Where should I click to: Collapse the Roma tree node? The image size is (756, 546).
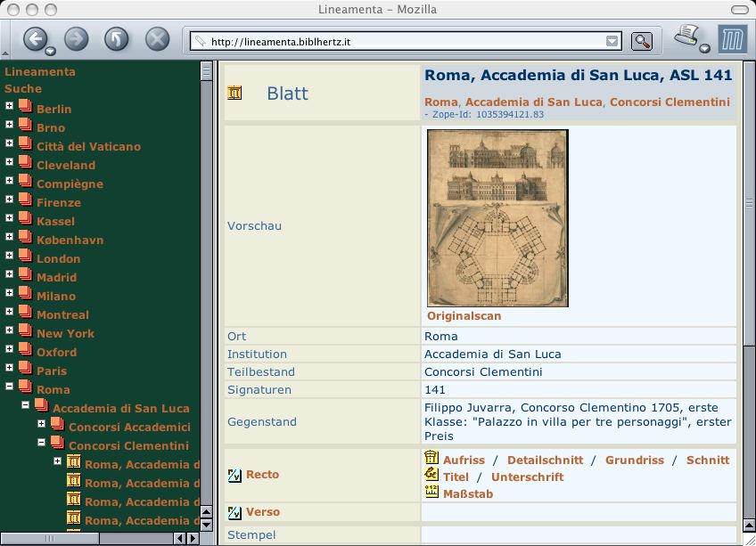pos(10,389)
